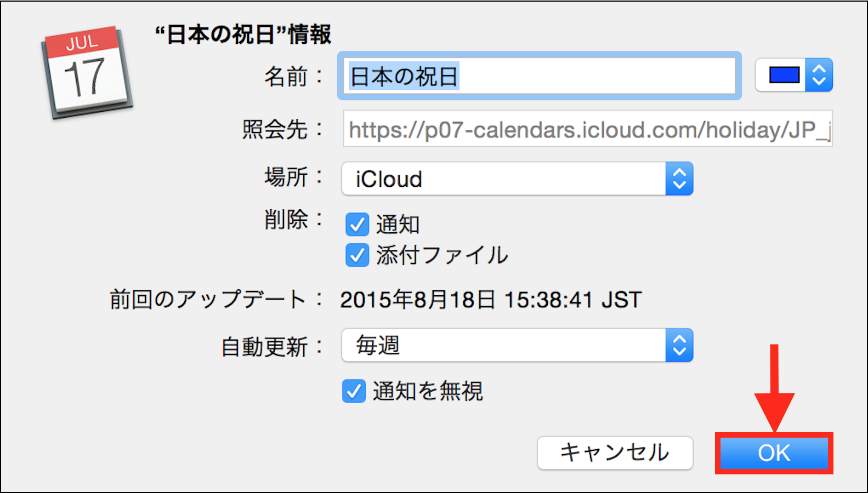Viewport: 868px width, 493px height.
Task: Toggle the 添付ファイル checkbox
Action: (x=357, y=255)
